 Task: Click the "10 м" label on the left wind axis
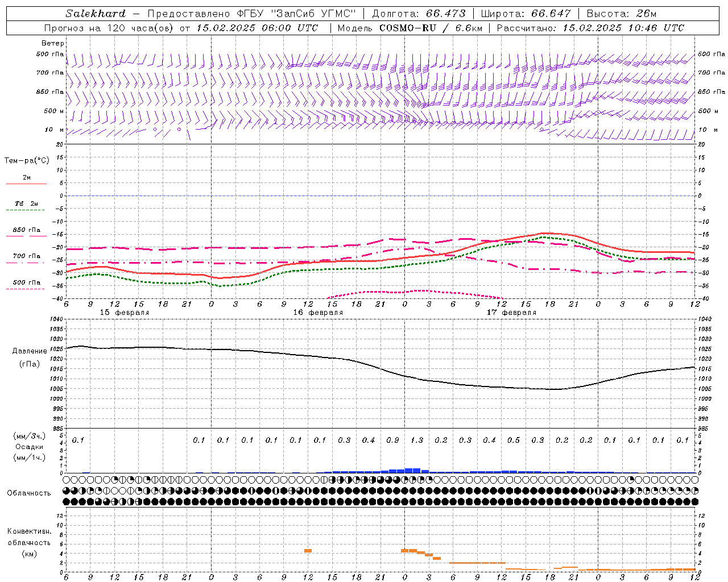click(x=55, y=130)
